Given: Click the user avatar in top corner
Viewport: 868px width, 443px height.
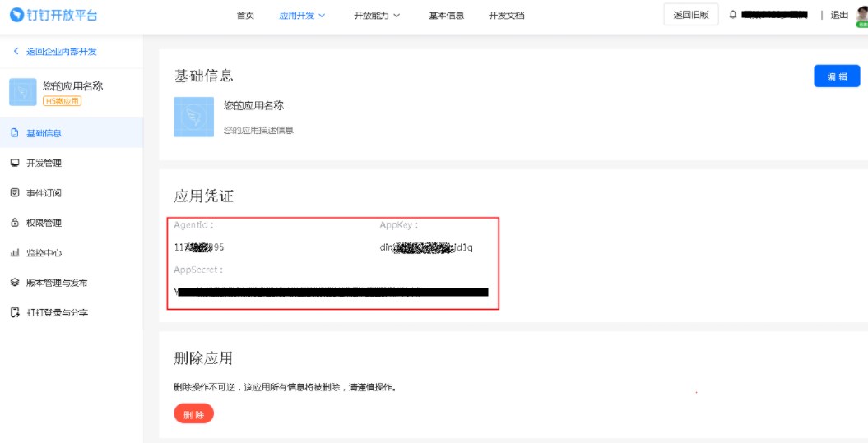Looking at the screenshot, I should point(861,15).
